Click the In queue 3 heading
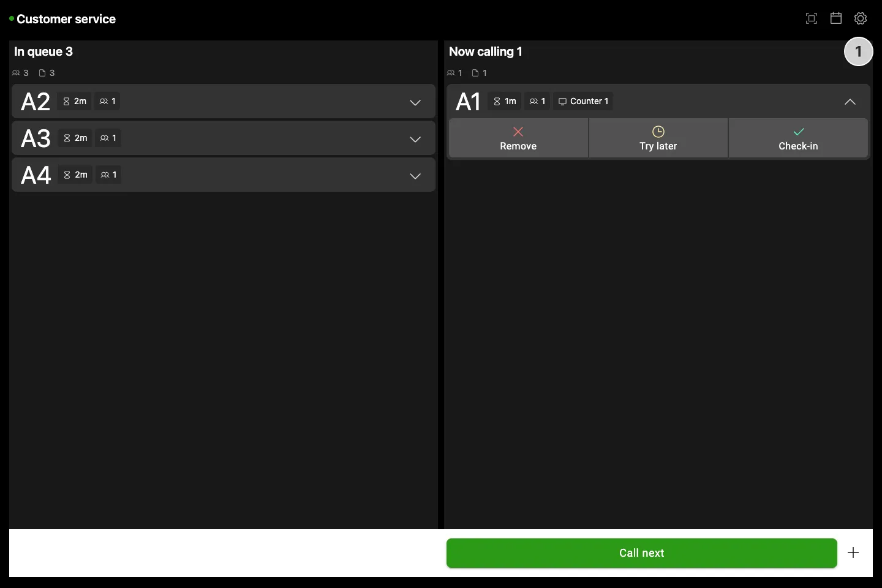The image size is (882, 588). 43,52
